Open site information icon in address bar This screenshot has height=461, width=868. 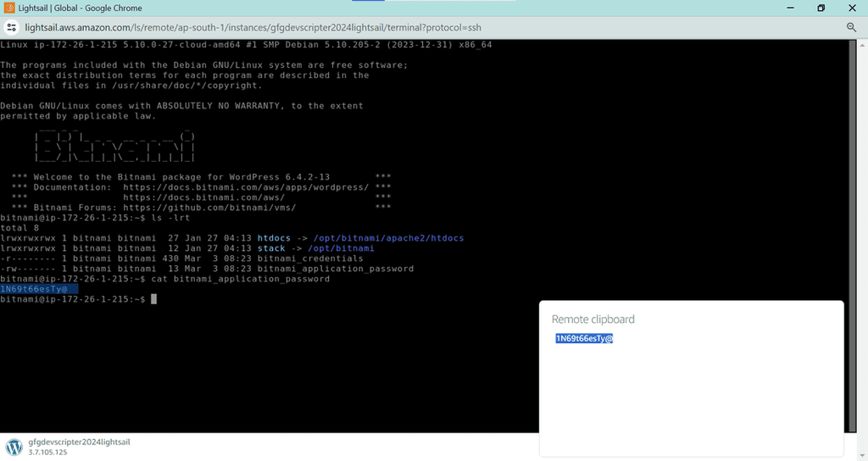[11, 27]
